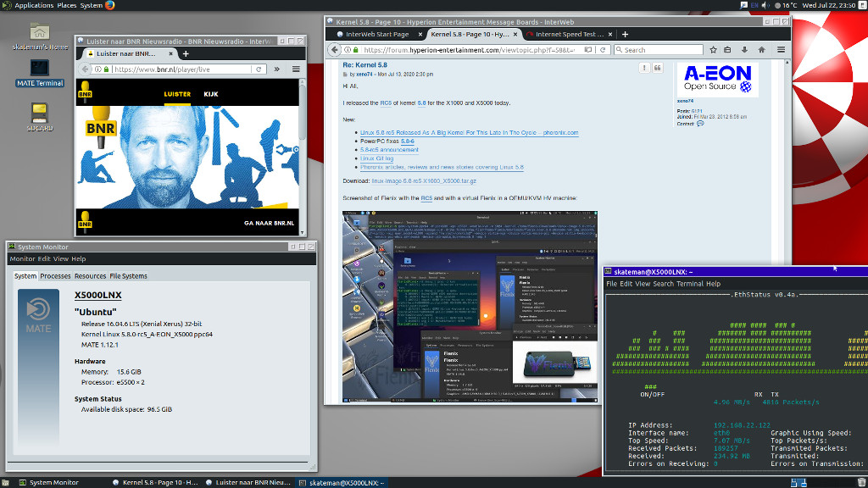Show desktop using bottom-left panel button

coord(5,482)
